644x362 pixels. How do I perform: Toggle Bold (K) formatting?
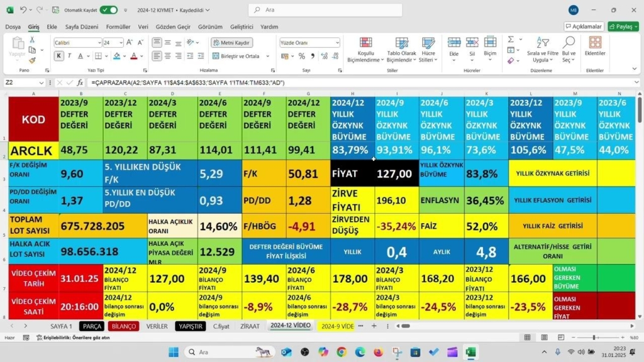tap(58, 56)
